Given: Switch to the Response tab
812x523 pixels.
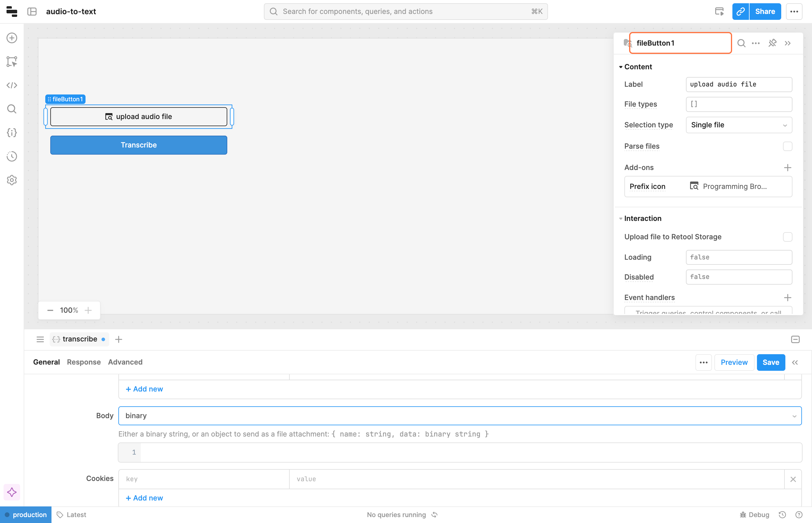Looking at the screenshot, I should click(84, 362).
